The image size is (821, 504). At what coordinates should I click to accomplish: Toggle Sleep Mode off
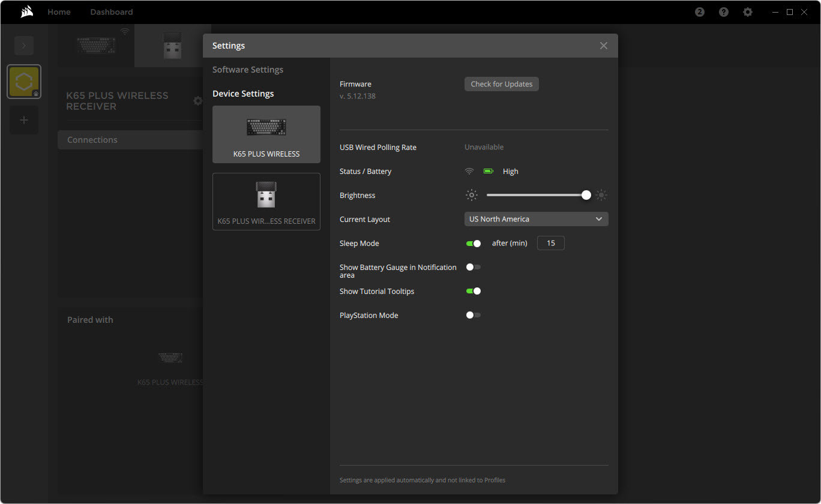474,243
